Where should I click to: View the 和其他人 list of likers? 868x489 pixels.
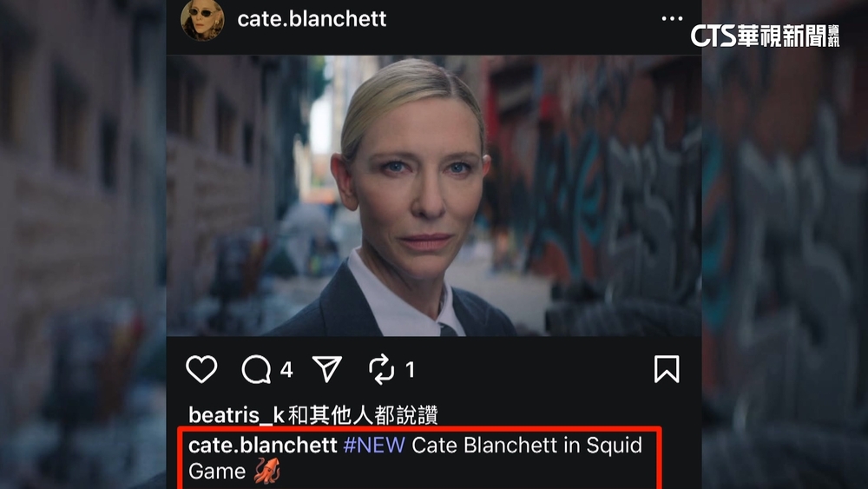pyautogui.click(x=331, y=415)
